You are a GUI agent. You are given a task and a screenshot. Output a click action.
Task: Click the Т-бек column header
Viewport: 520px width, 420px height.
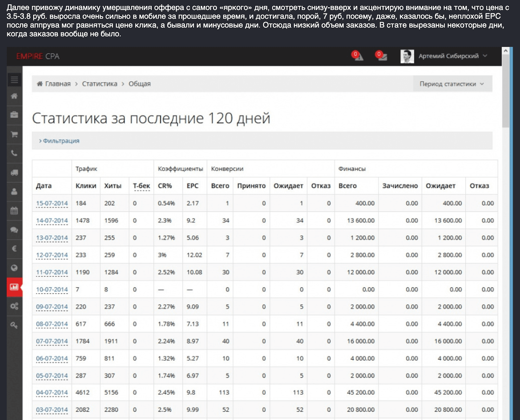click(141, 186)
